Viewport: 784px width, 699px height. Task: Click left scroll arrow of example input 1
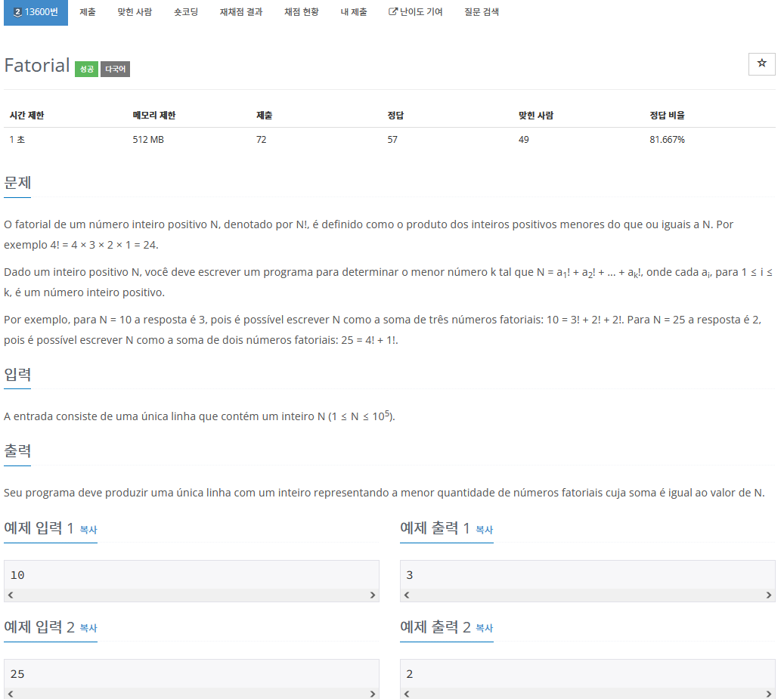pyautogui.click(x=11, y=595)
